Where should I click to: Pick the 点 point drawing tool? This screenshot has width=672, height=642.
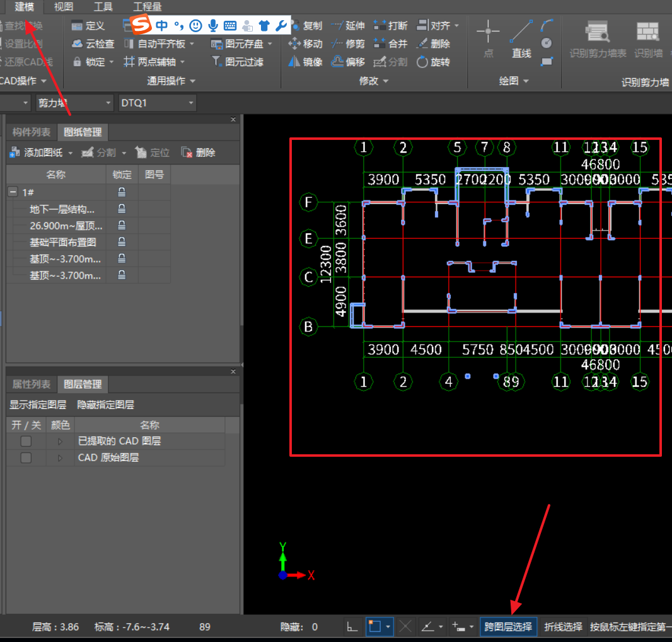[488, 40]
